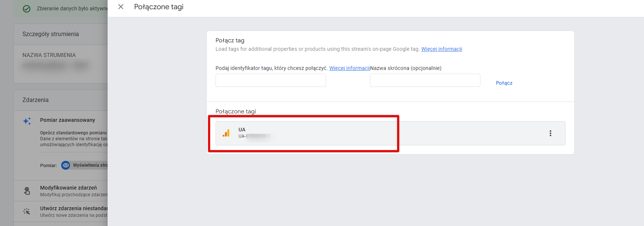Viewport: 644px width, 226px height.
Task: Open the three-dot menu for UA tag
Action: click(x=550, y=133)
